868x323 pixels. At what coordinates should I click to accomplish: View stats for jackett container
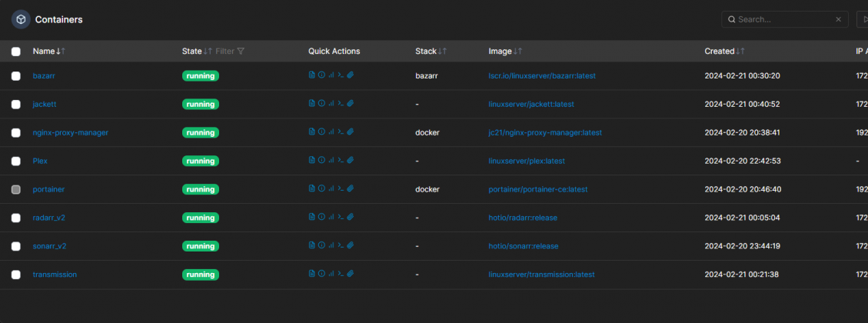(x=331, y=103)
